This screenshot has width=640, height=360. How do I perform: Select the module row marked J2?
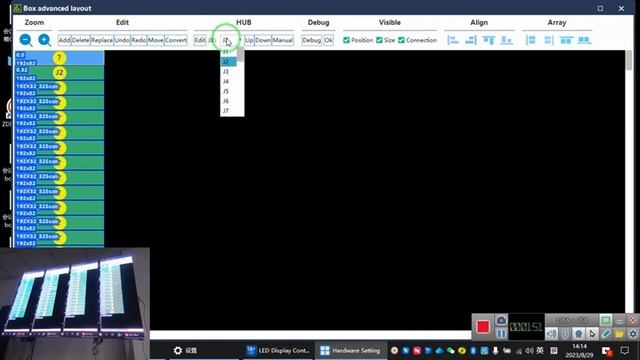60,73
